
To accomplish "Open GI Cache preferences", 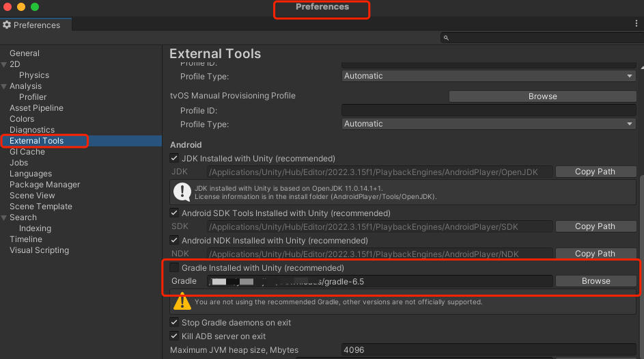I will coord(27,152).
